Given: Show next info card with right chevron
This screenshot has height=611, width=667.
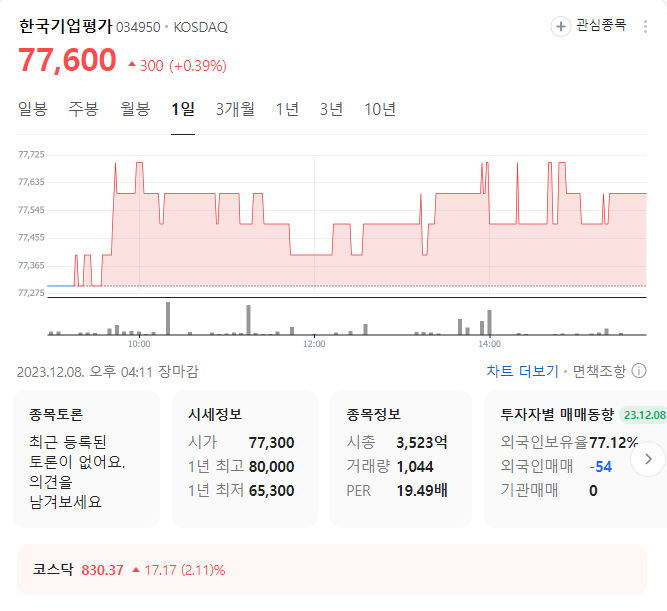Looking at the screenshot, I should pyautogui.click(x=648, y=459).
